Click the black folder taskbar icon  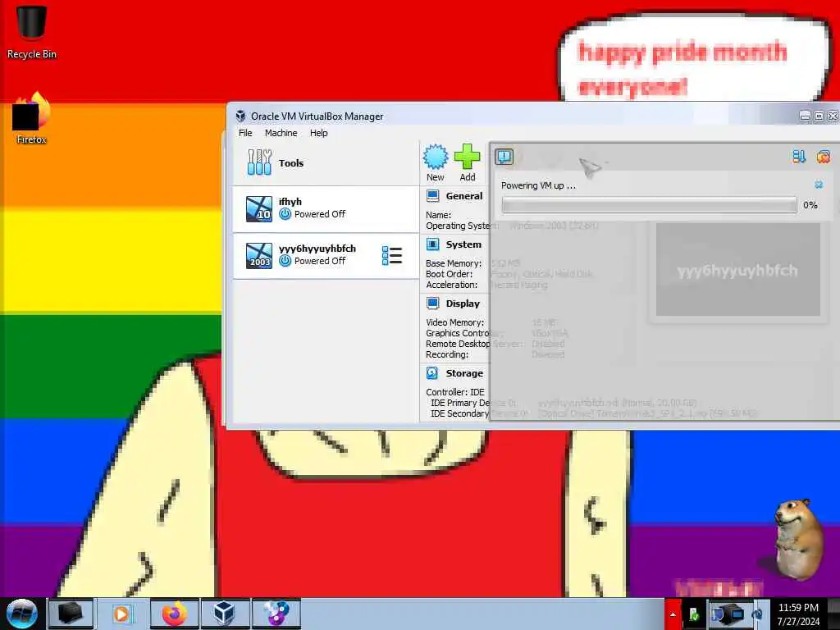[71, 614]
